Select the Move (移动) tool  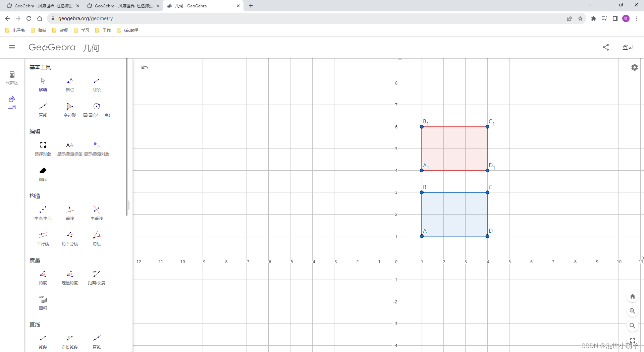[x=43, y=84]
